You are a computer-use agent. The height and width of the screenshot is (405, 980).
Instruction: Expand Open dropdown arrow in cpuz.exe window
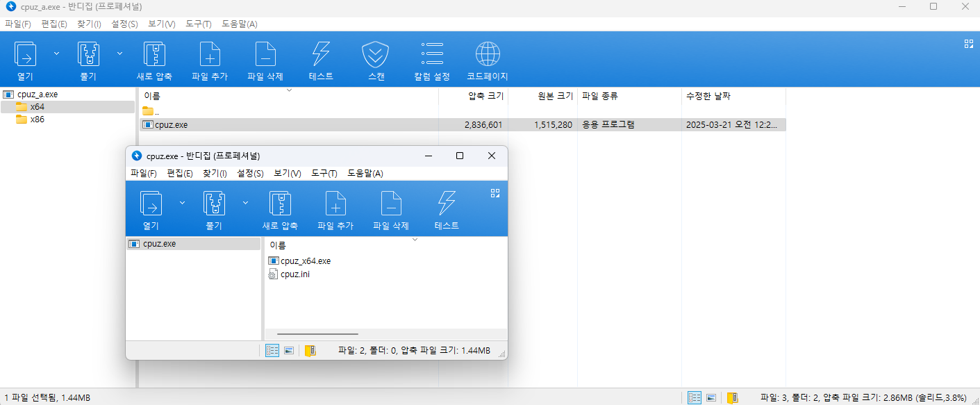click(182, 202)
